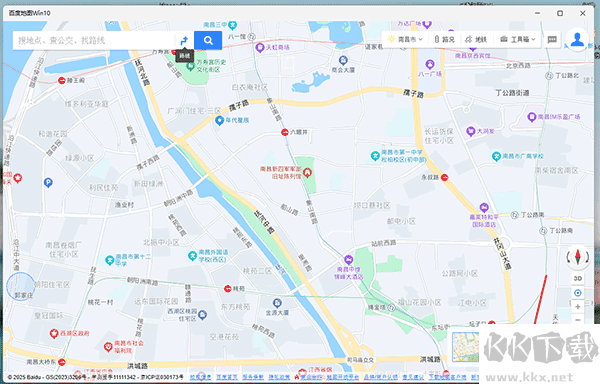The width and height of the screenshot is (600, 384).
Task: Select the 南昌IM乐盈广场 marker
Action: coord(532,117)
